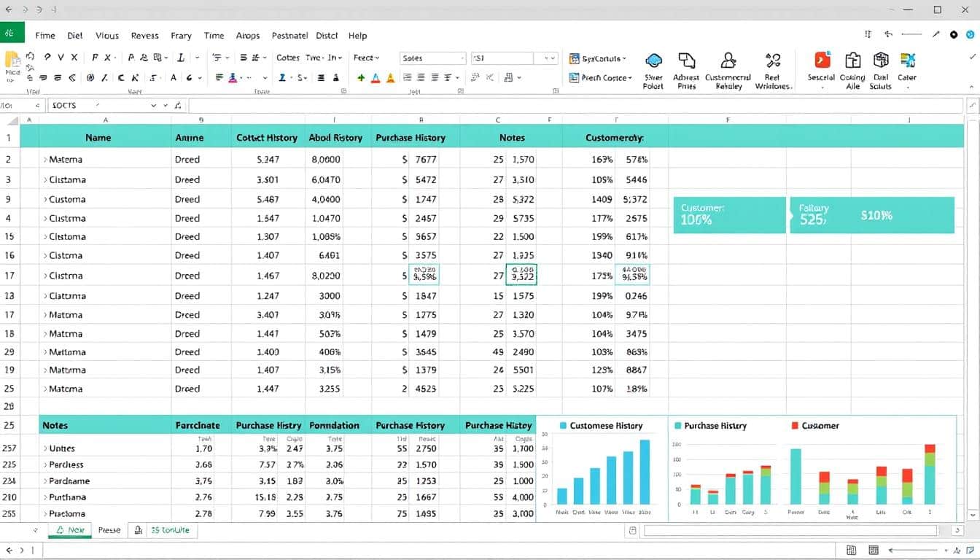Click the Dail Scluts cube icon

[x=881, y=61]
